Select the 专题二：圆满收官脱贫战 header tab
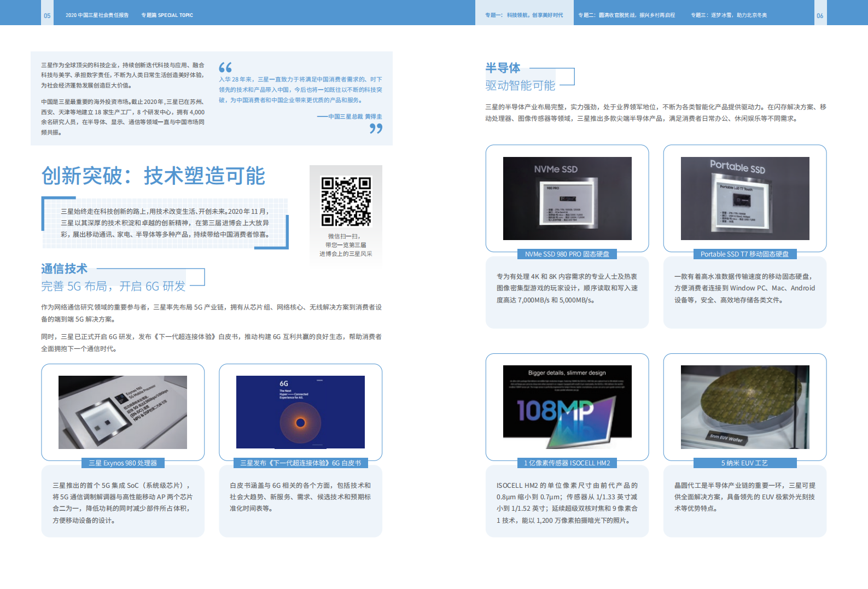Viewport: 868px width, 589px height. pos(627,15)
